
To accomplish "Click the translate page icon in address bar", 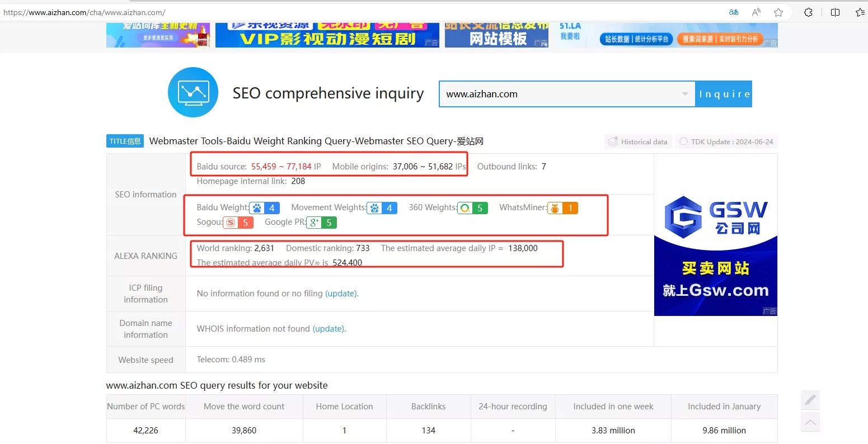I will tap(734, 12).
